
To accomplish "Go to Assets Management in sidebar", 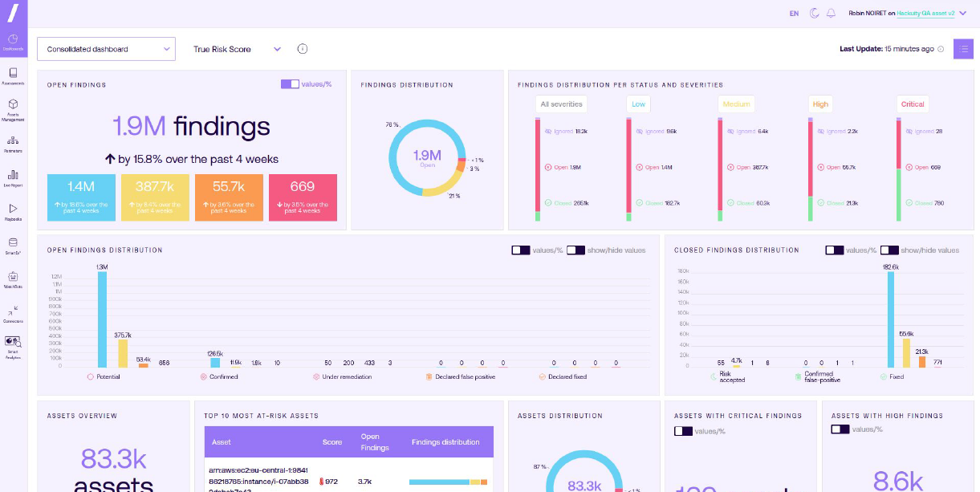I will 13,109.
